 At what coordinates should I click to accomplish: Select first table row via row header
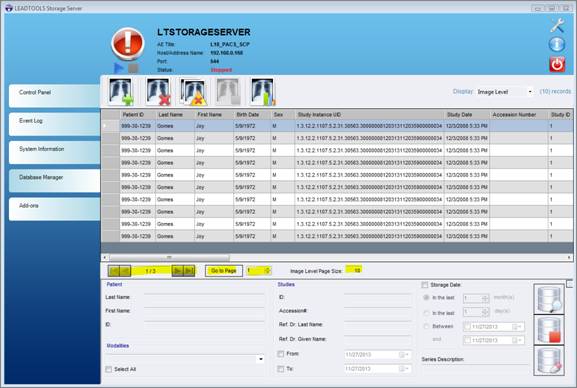[111, 126]
